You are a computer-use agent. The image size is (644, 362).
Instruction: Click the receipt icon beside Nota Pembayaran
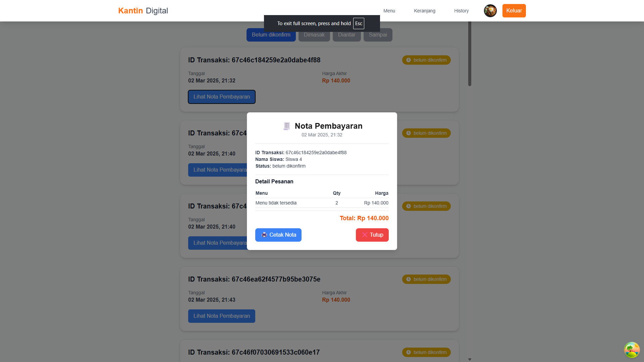[x=286, y=126]
